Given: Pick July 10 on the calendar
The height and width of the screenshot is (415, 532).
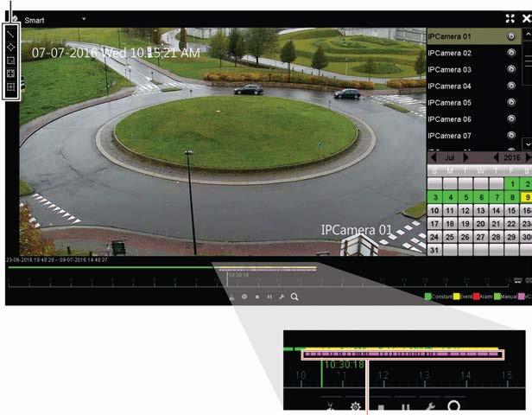Looking at the screenshot, I should tap(434, 211).
